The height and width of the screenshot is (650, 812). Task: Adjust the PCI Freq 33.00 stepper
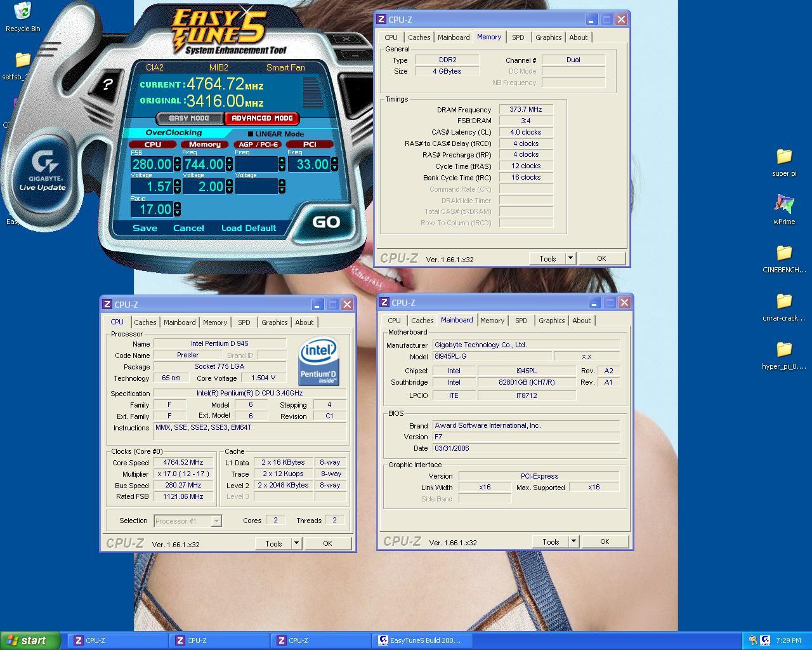pyautogui.click(x=334, y=164)
